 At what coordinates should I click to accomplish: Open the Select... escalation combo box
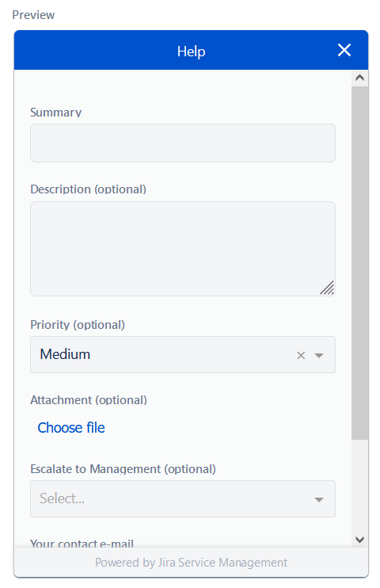click(183, 498)
